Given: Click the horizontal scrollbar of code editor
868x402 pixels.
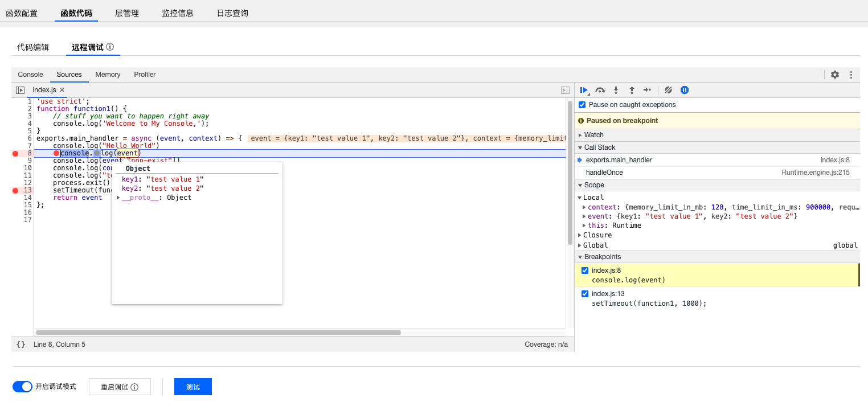Looking at the screenshot, I should 218,332.
